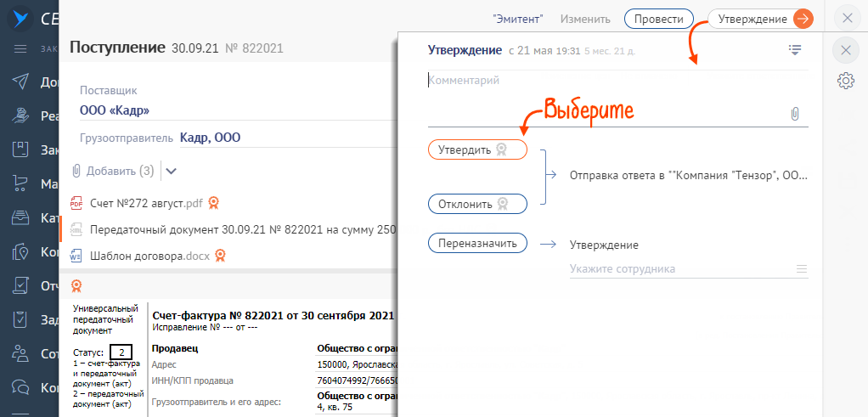868x417 pixels.
Task: Click the signature badge next to Счет №272
Action: (214, 203)
